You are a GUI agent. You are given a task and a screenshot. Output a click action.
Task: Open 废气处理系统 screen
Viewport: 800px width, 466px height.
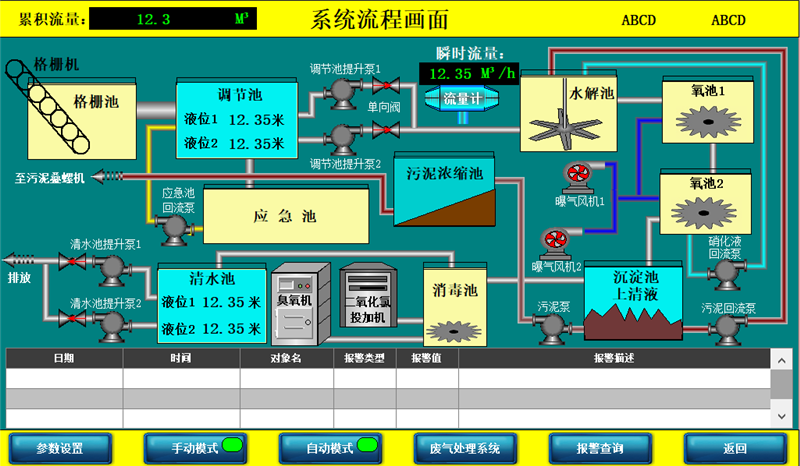[x=464, y=448]
